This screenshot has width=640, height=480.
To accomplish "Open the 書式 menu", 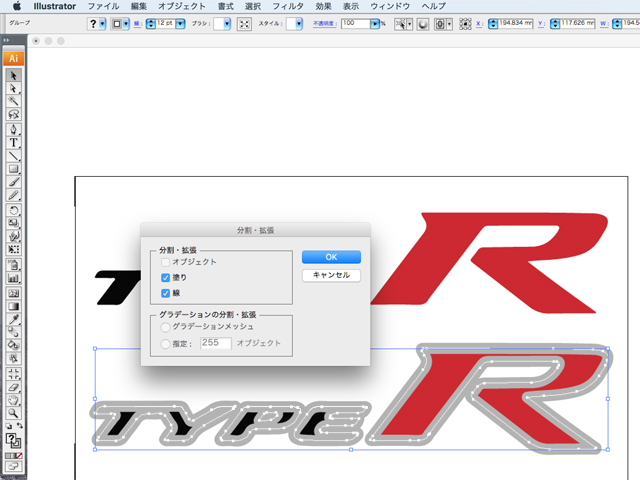I will click(225, 6).
